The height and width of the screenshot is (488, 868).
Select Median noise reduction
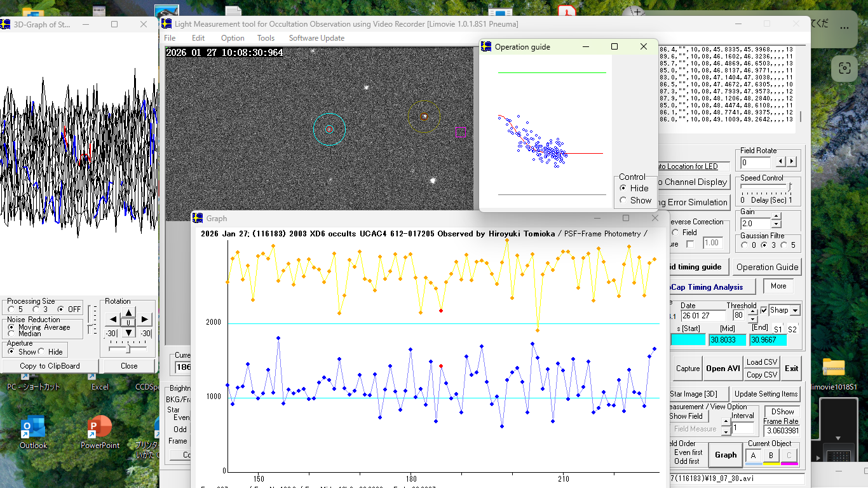(x=11, y=334)
